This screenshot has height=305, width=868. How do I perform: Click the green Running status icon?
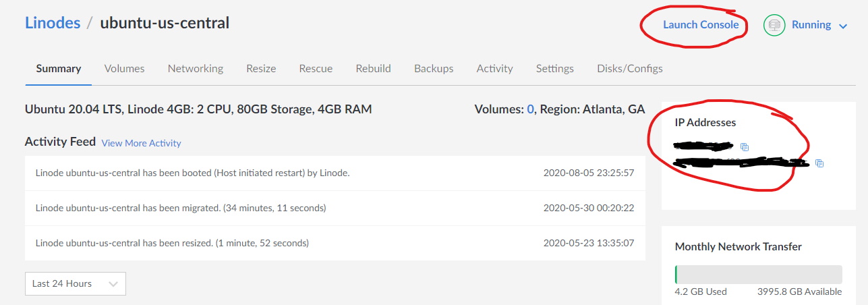coord(774,25)
